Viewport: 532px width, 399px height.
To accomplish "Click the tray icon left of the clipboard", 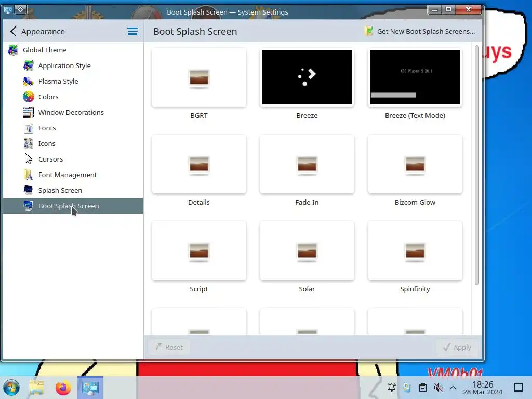I will point(407,388).
